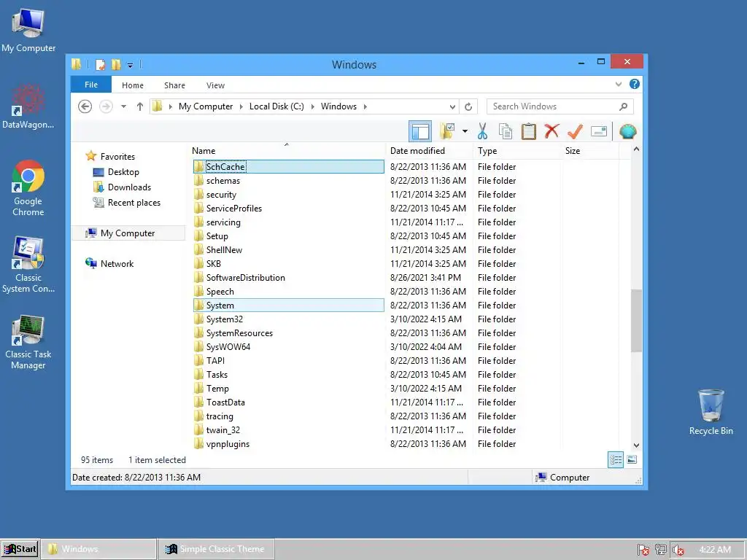Select Network in the navigation pane

pos(117,264)
